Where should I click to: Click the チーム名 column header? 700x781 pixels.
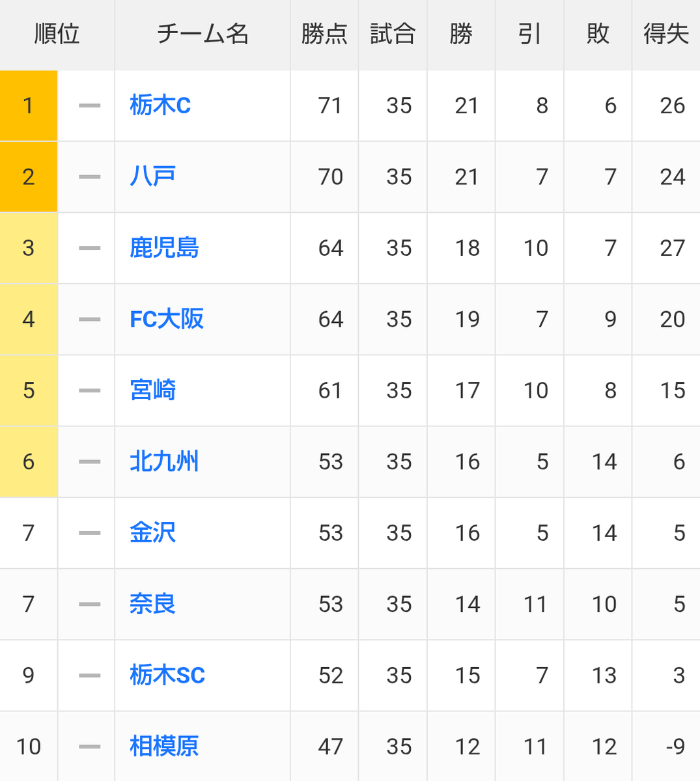point(203,34)
